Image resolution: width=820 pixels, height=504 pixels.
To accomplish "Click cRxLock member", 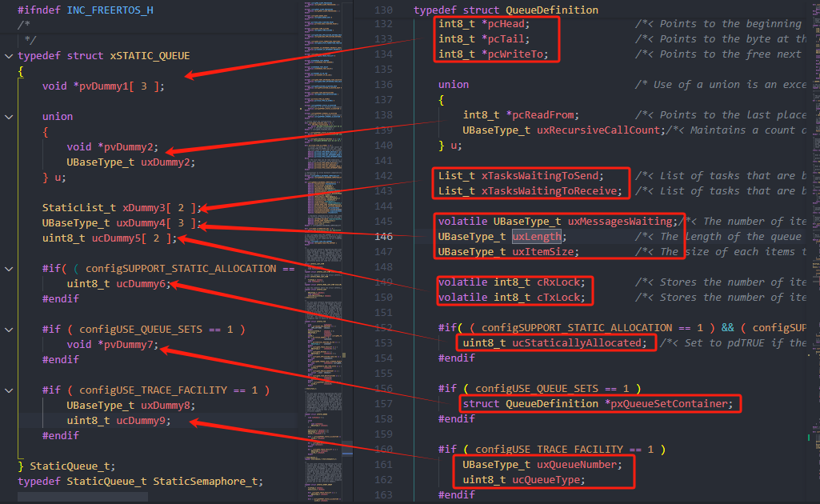I will [x=558, y=282].
